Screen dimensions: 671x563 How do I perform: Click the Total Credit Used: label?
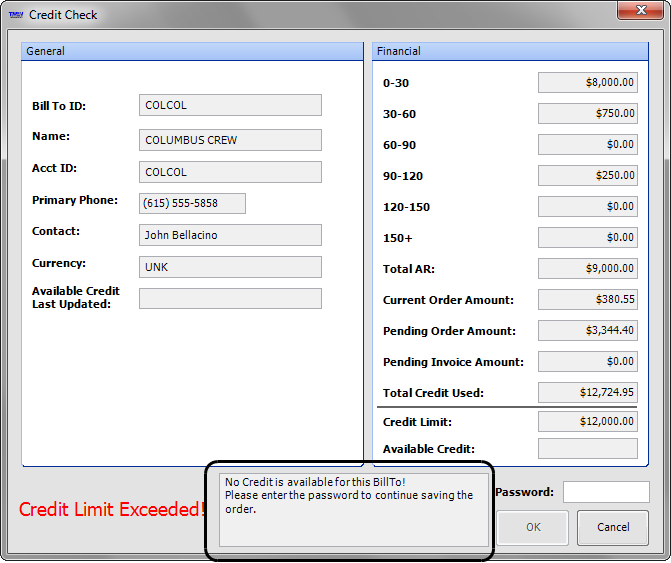[433, 393]
